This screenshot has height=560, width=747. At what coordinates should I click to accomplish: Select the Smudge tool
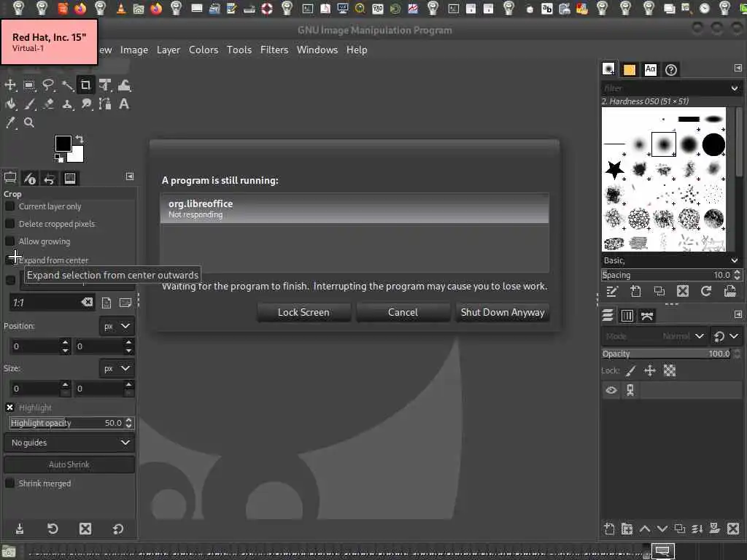86,104
